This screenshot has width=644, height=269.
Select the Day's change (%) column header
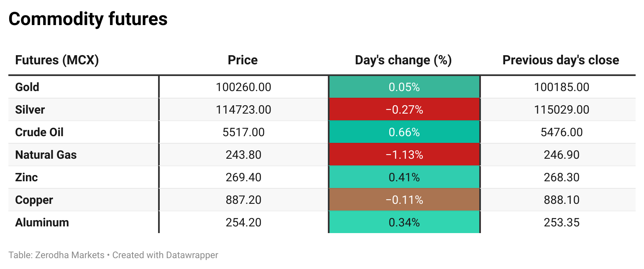(x=404, y=60)
